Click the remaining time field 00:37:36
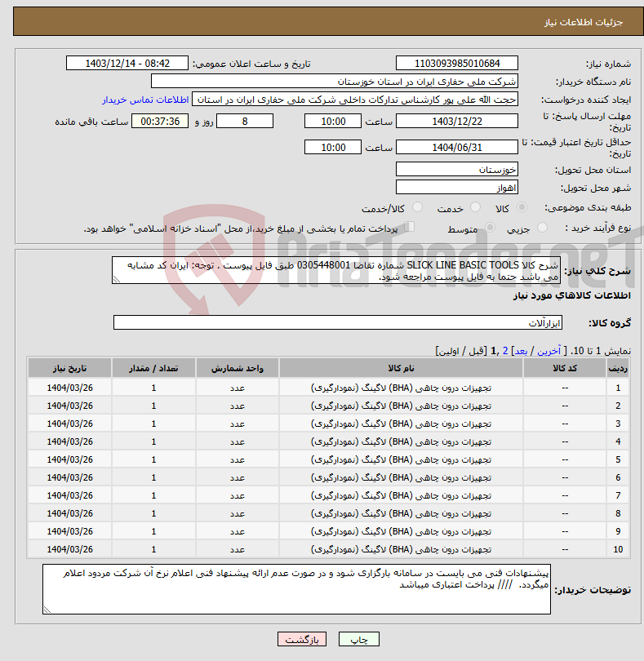644x661 pixels. point(160,122)
